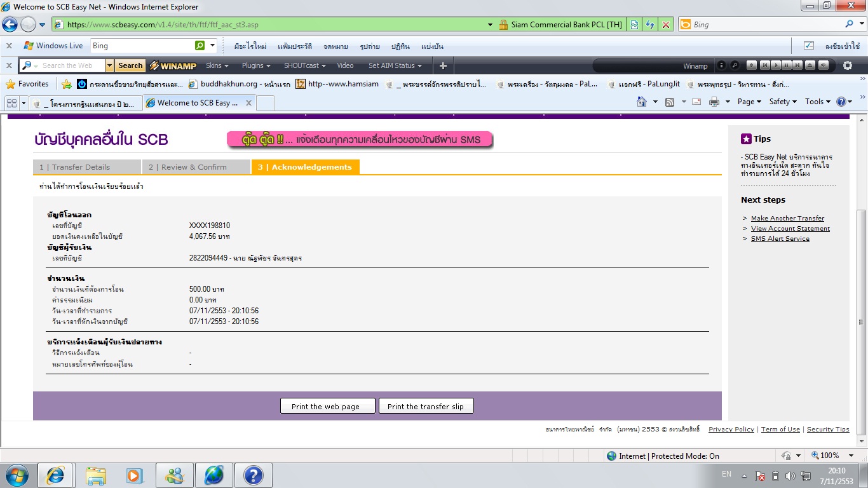
Task: Click Make Another Transfer link
Action: click(x=787, y=218)
